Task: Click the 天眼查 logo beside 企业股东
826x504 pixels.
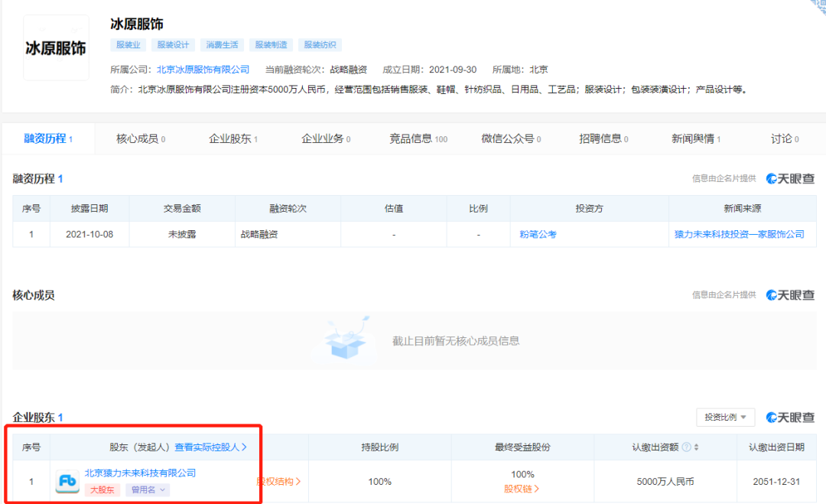Action: [x=790, y=418]
